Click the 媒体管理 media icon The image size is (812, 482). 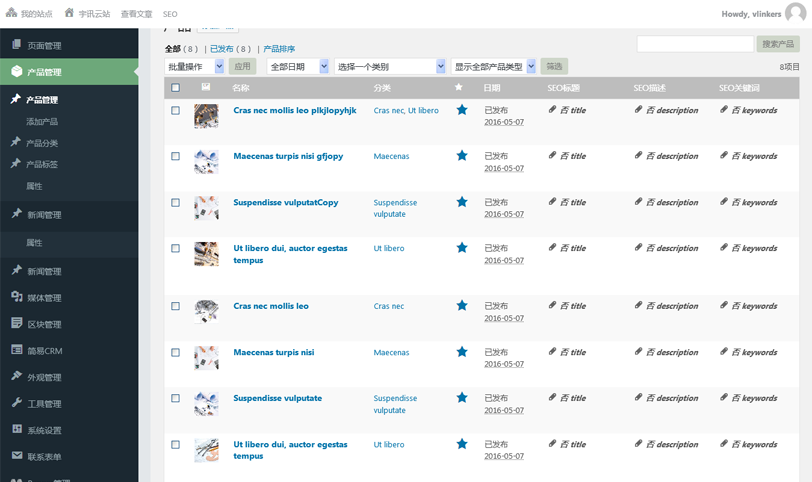[17, 297]
